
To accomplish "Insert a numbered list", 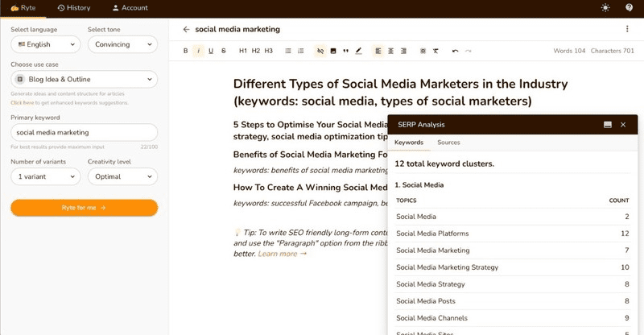I will (x=300, y=51).
